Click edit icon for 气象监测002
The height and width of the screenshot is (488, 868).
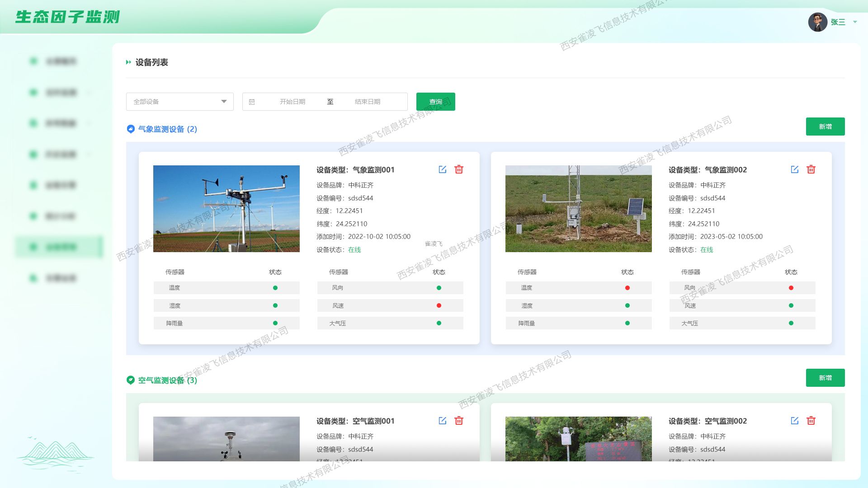pos(794,169)
